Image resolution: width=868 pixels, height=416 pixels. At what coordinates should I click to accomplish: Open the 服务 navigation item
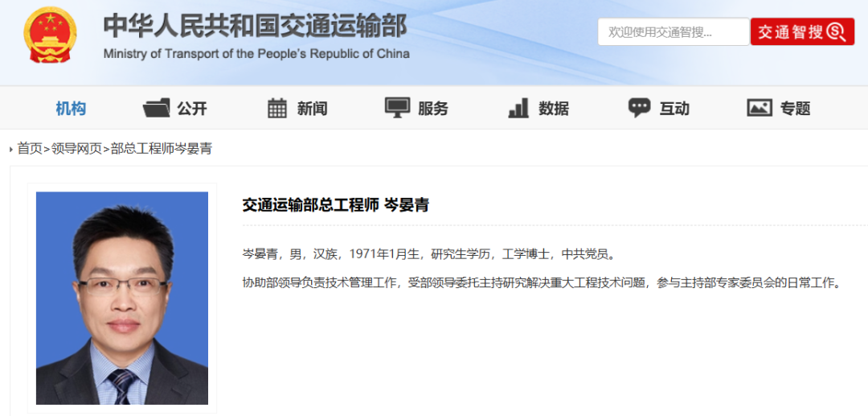click(433, 109)
